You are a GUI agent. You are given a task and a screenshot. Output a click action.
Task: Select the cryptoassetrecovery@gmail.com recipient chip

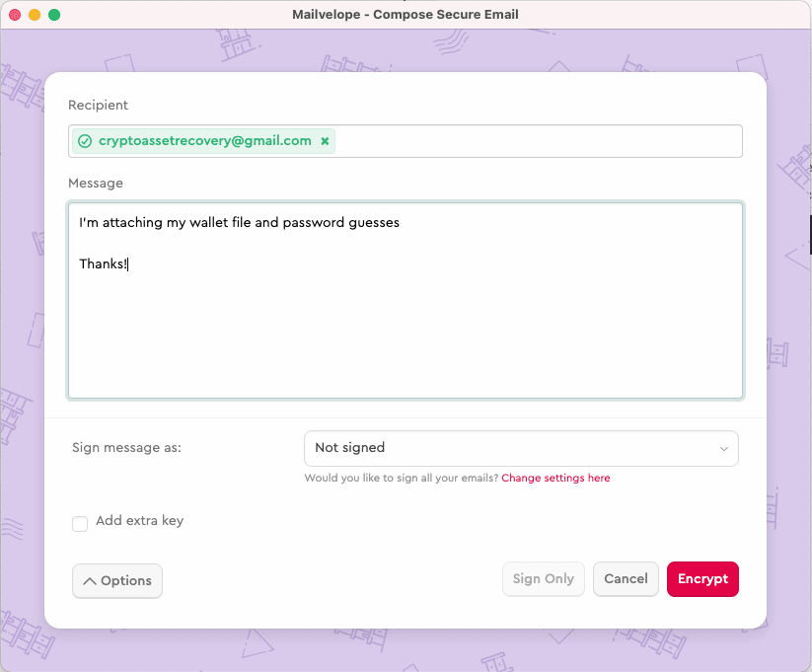[204, 141]
